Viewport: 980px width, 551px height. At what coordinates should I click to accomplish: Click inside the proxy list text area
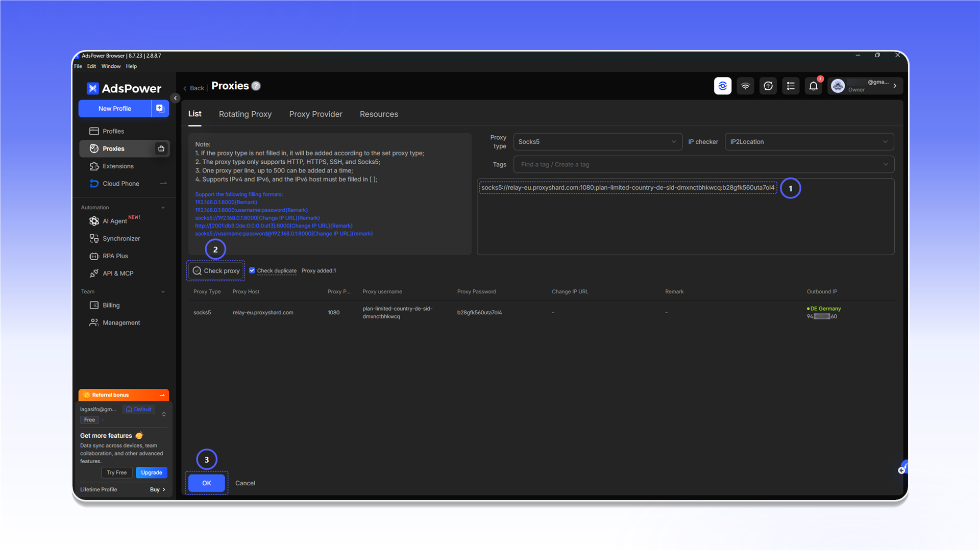685,217
